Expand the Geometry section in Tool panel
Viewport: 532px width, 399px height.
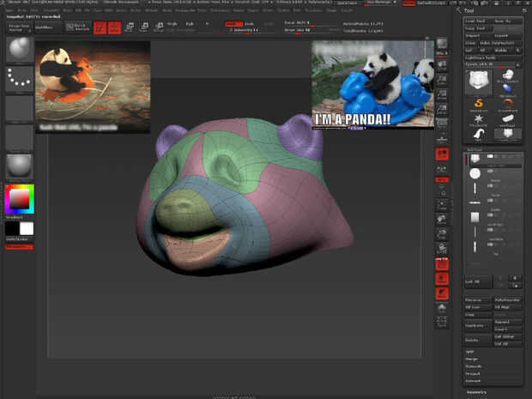(477, 390)
